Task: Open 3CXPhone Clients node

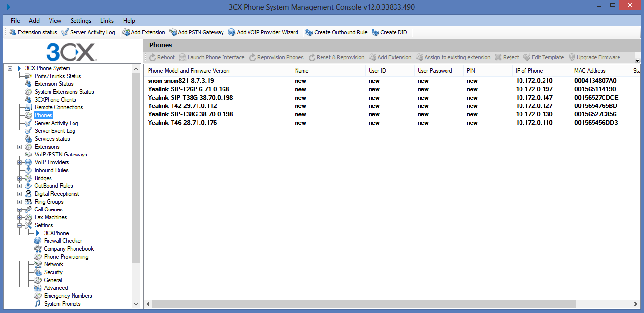Action: (x=55, y=100)
